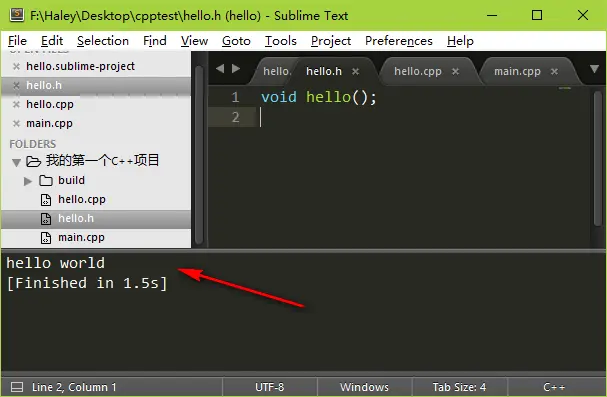Screen dimensions: 607x397
Task: Open the Project menu
Action: coord(331,41)
